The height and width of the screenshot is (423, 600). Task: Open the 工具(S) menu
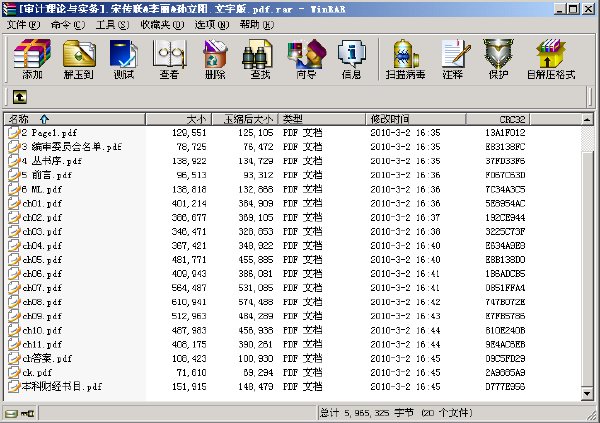112,25
